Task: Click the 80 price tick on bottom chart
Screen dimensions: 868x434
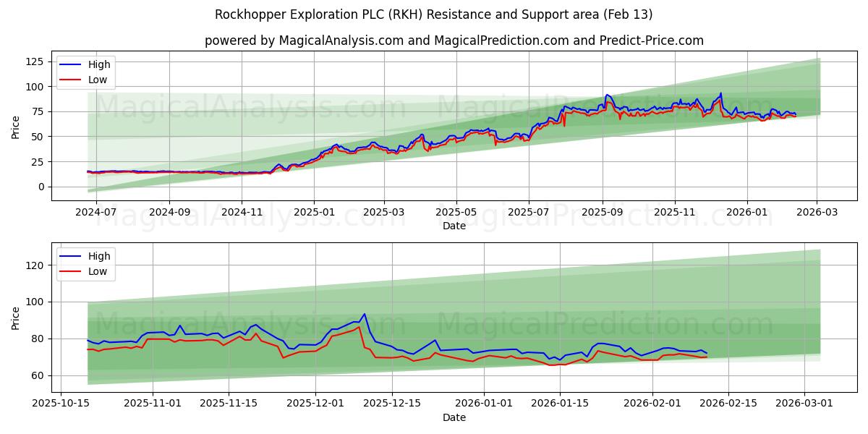Action: (x=39, y=339)
